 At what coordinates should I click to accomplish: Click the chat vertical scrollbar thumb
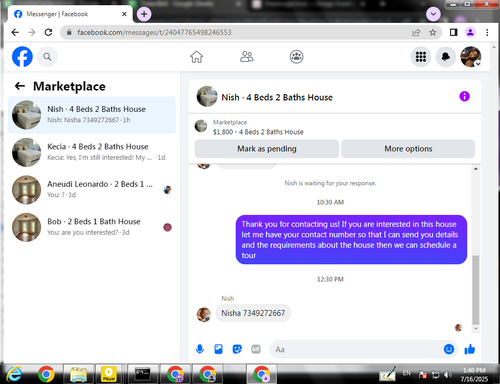coord(476,290)
